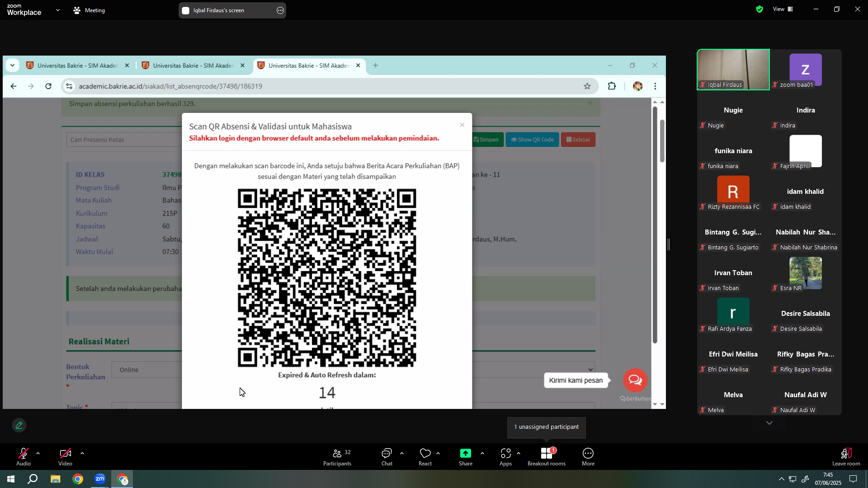868x488 pixels.
Task: Select the Esra NR participant thumbnail
Action: [806, 273]
